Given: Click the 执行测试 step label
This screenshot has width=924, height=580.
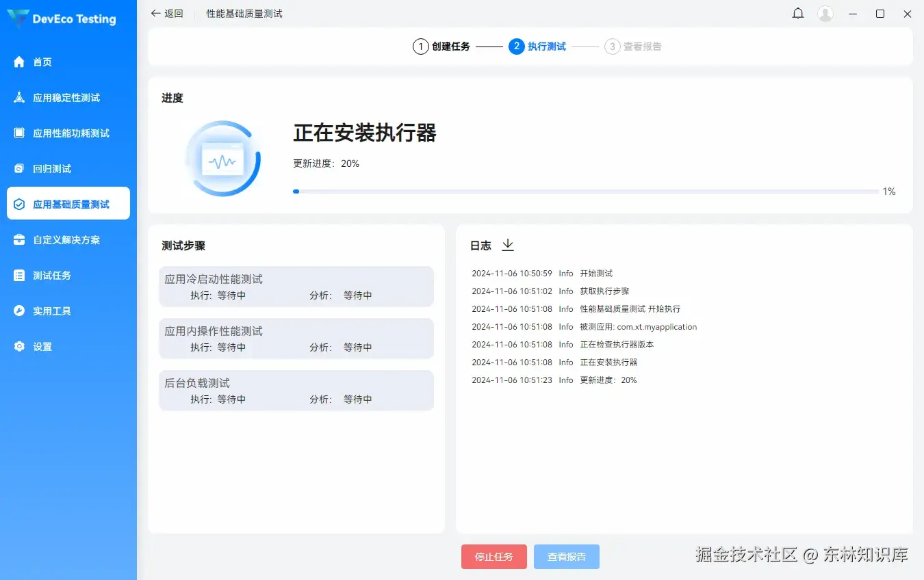Looking at the screenshot, I should tap(547, 47).
